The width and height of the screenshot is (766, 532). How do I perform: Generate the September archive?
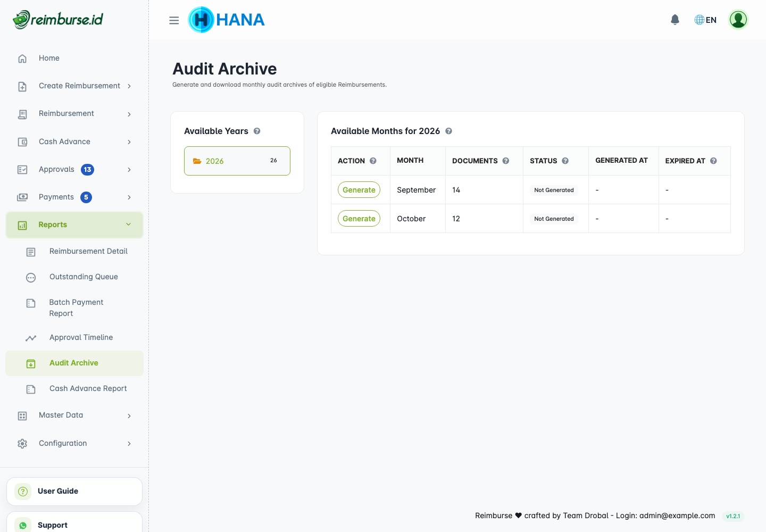click(x=359, y=190)
